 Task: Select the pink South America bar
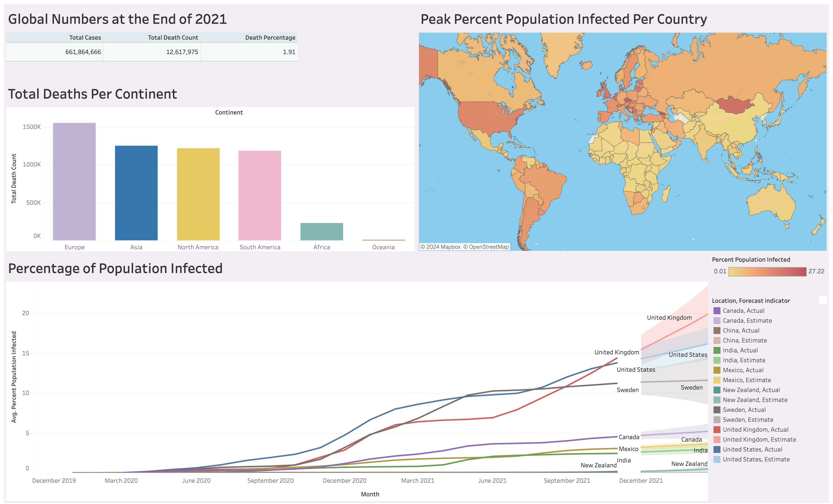tap(260, 195)
